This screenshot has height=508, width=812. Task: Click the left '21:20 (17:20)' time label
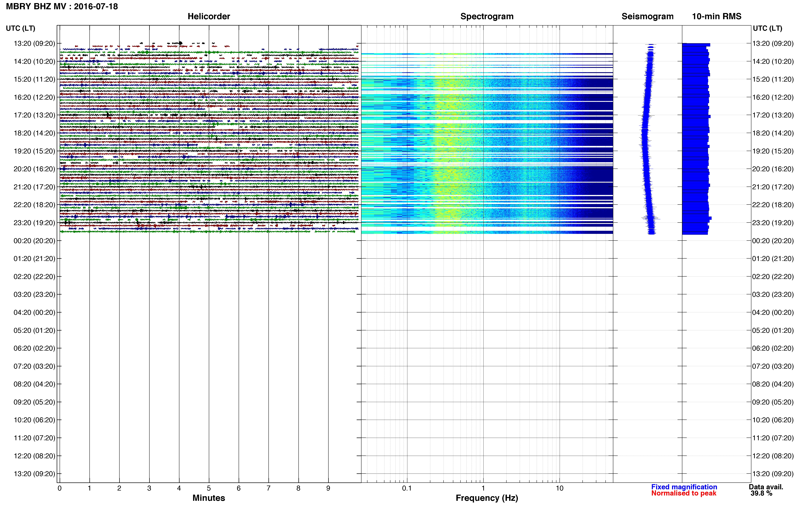pyautogui.click(x=34, y=187)
